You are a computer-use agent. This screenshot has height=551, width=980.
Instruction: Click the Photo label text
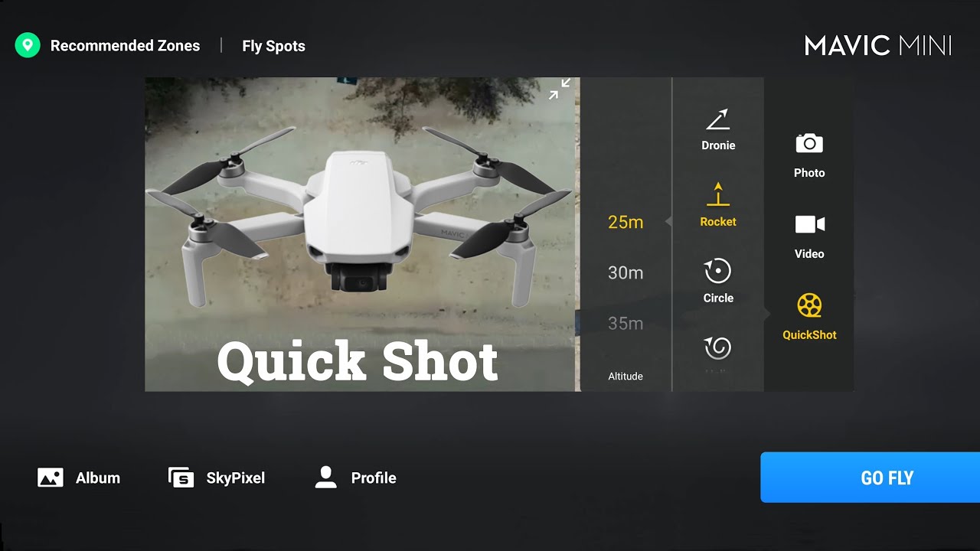pos(809,173)
